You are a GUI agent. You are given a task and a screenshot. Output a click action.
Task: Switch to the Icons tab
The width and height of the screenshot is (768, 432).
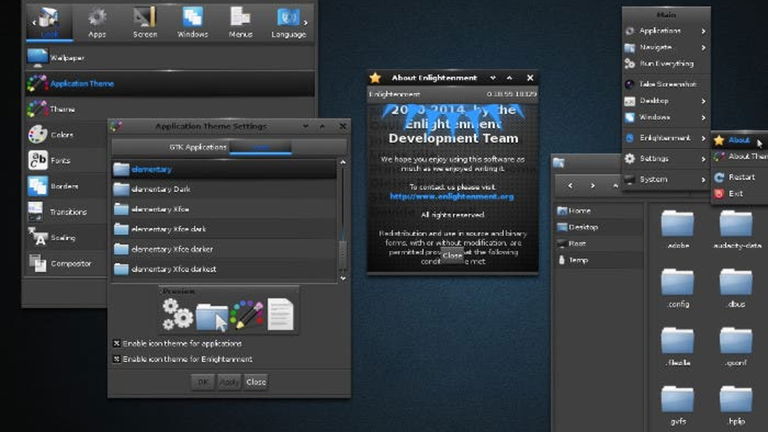pyautogui.click(x=261, y=147)
